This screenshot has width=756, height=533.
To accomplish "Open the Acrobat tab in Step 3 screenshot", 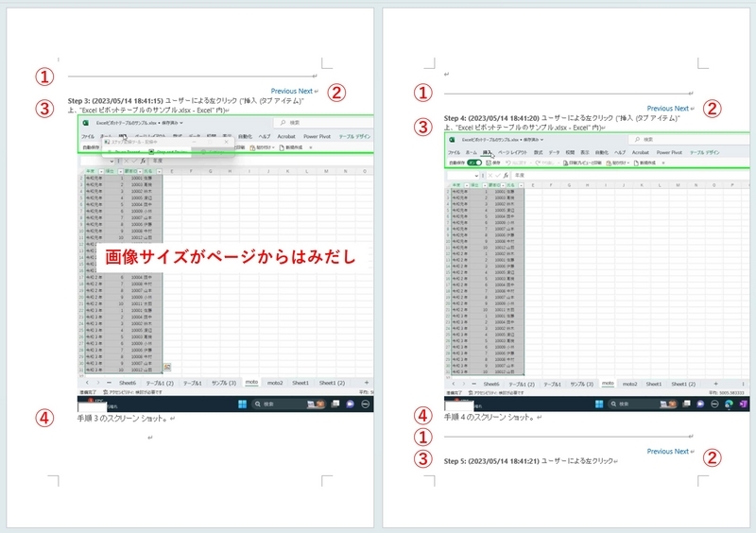I will pos(286,136).
